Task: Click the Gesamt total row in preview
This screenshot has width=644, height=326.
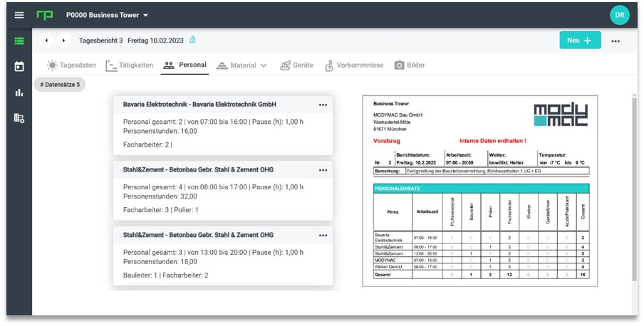Action: pyautogui.click(x=481, y=275)
